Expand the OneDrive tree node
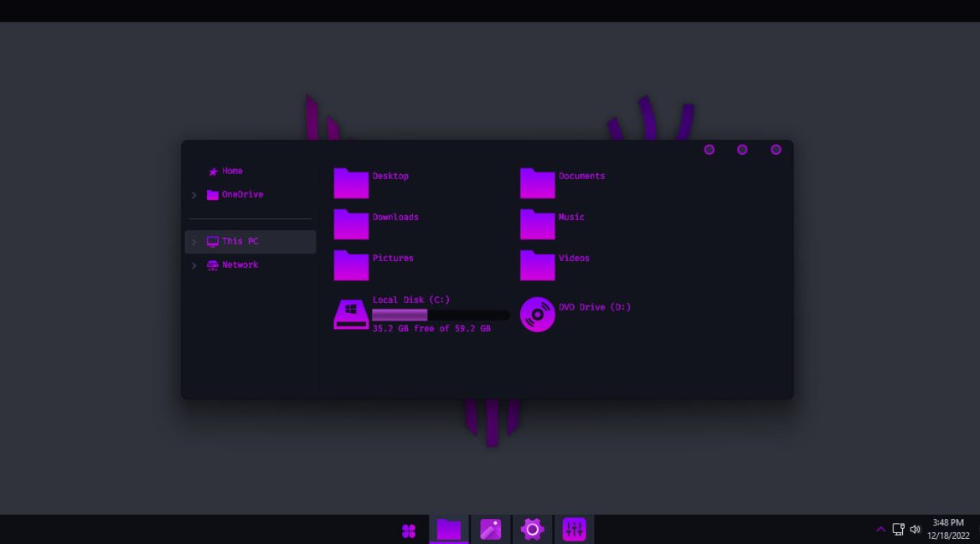Screen dimensions: 980x544 tap(194, 195)
